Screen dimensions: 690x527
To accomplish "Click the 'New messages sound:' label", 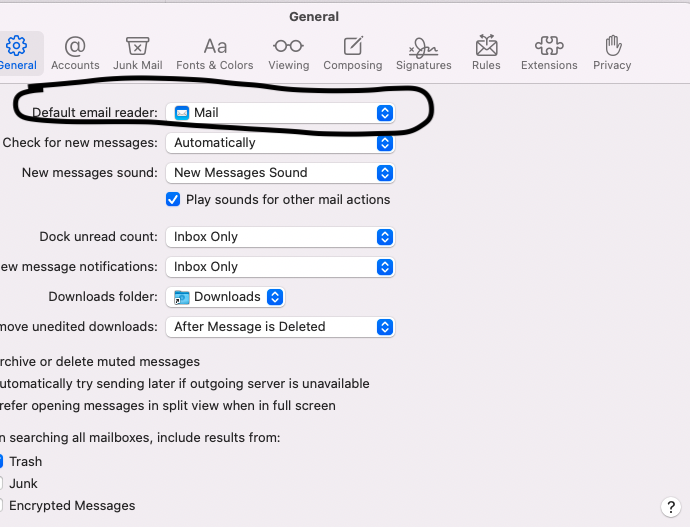I will (x=89, y=172).
